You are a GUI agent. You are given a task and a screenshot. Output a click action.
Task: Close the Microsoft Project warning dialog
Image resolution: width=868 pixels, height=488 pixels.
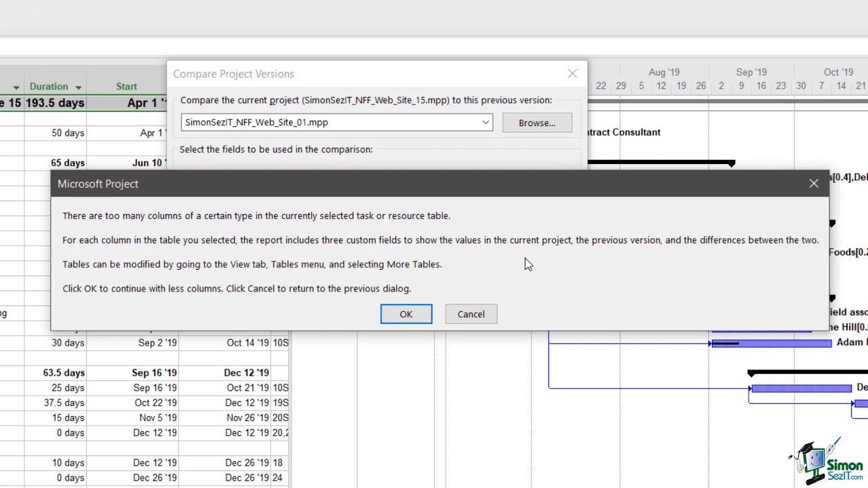[x=814, y=184]
